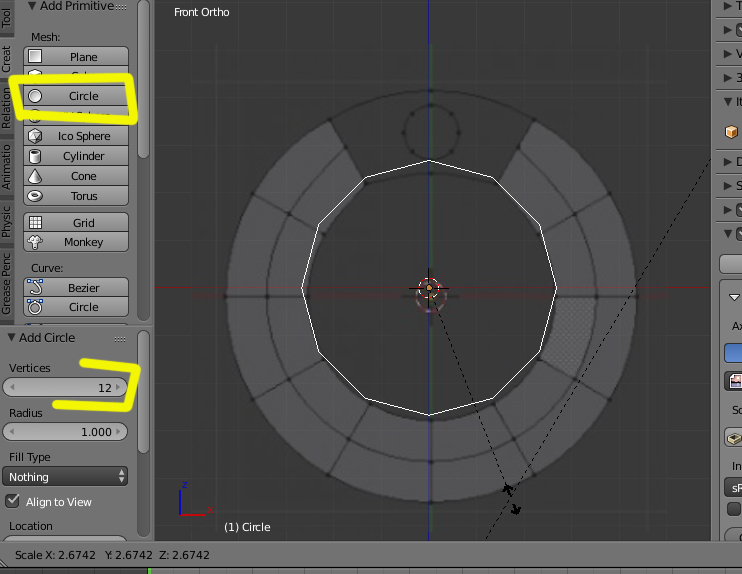Add a Cylinder mesh
This screenshot has width=742, height=574.
[x=76, y=156]
